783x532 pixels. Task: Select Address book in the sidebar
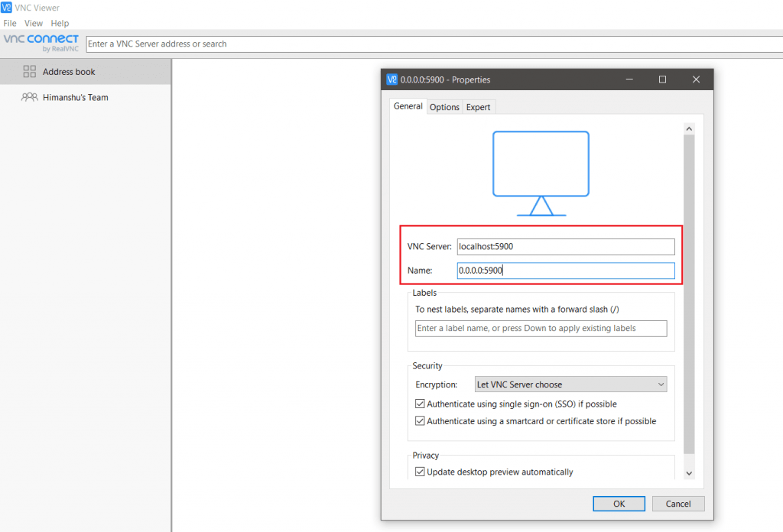(86, 71)
